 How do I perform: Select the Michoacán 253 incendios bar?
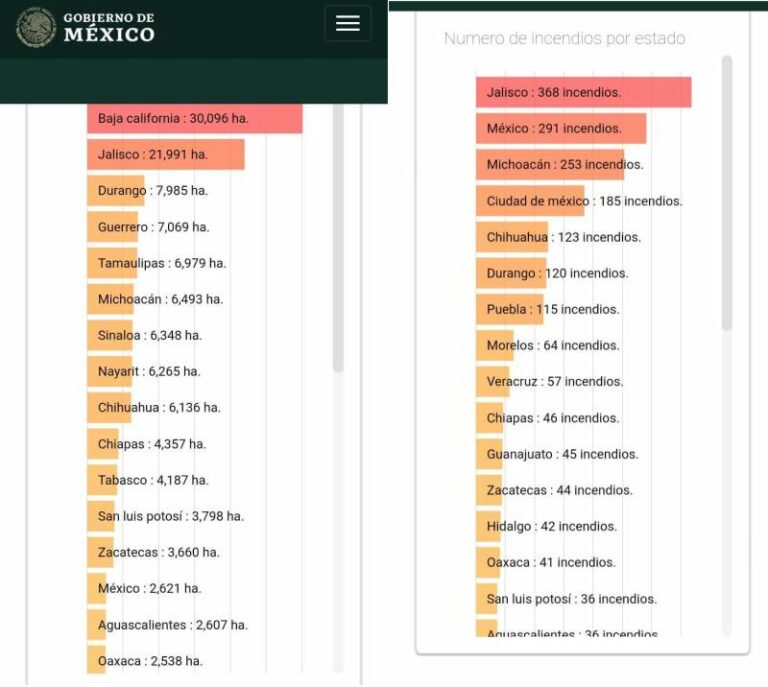tap(549, 164)
